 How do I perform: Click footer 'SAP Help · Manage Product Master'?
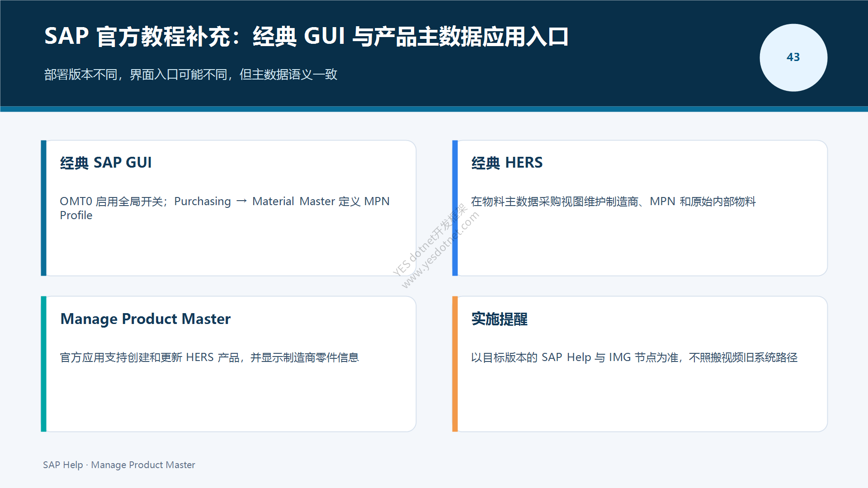tap(119, 465)
